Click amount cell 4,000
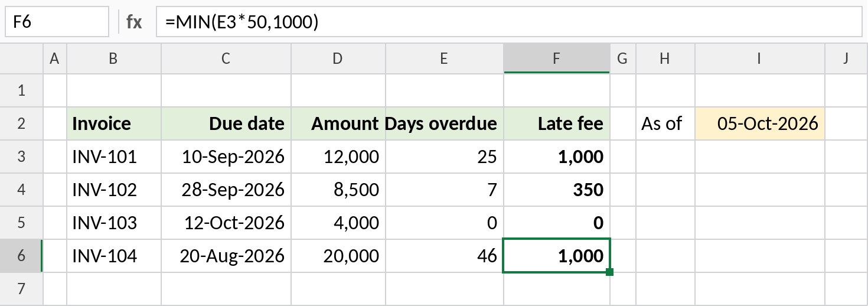Screen dimensions: 868x306 338,223
